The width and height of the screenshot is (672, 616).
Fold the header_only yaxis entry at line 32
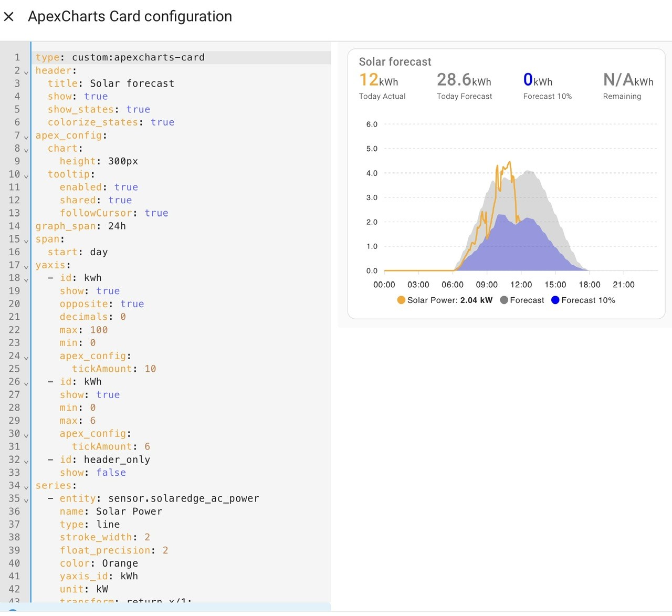(x=26, y=462)
